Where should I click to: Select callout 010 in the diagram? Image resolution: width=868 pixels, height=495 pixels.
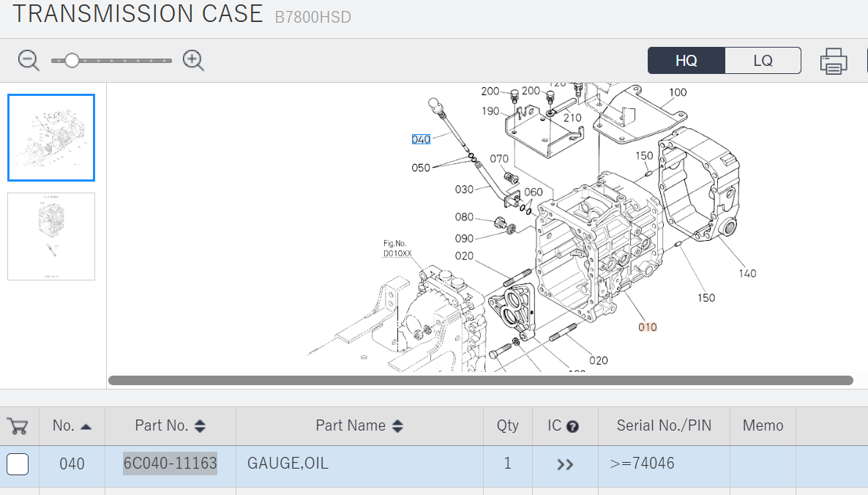647,327
